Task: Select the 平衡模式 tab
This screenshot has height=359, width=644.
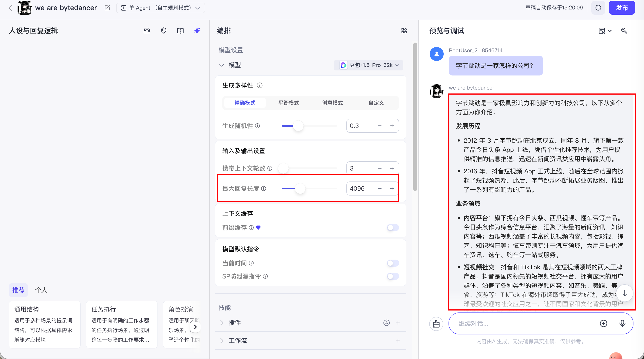Action: (288, 103)
